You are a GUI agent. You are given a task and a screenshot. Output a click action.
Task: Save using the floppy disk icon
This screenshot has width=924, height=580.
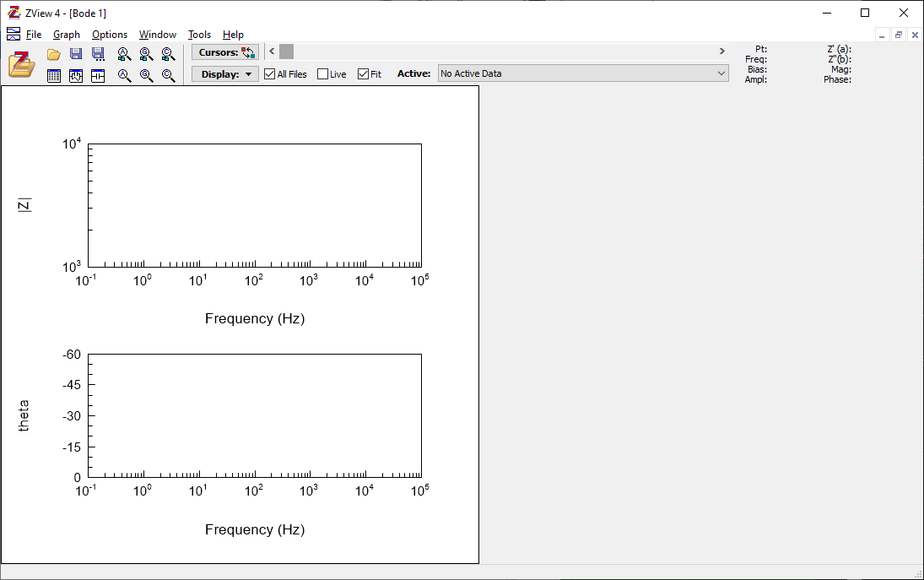(x=76, y=54)
